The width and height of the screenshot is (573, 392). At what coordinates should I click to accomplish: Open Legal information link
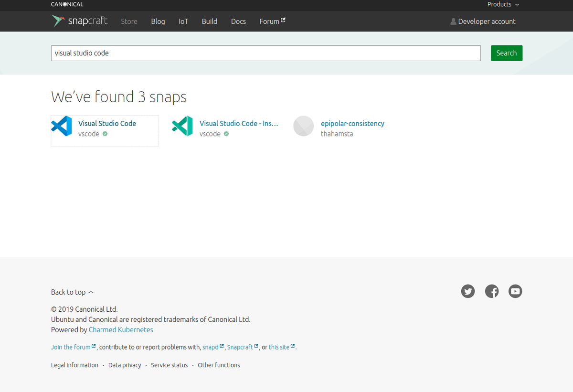[x=74, y=365]
